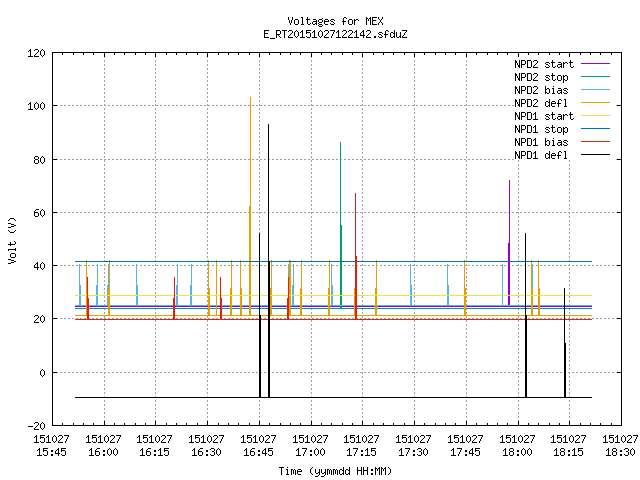Click the y-axis tick value 60
640x480 pixels.
click(39, 213)
